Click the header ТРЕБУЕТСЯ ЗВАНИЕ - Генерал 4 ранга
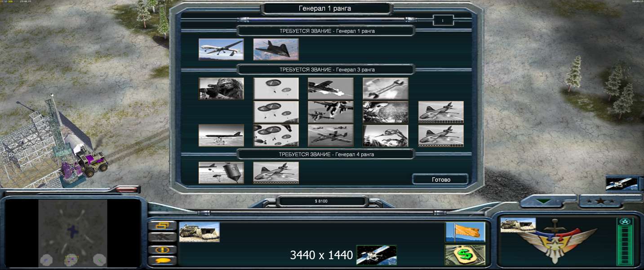Image resolution: width=644 pixels, height=270 pixels. [326, 154]
